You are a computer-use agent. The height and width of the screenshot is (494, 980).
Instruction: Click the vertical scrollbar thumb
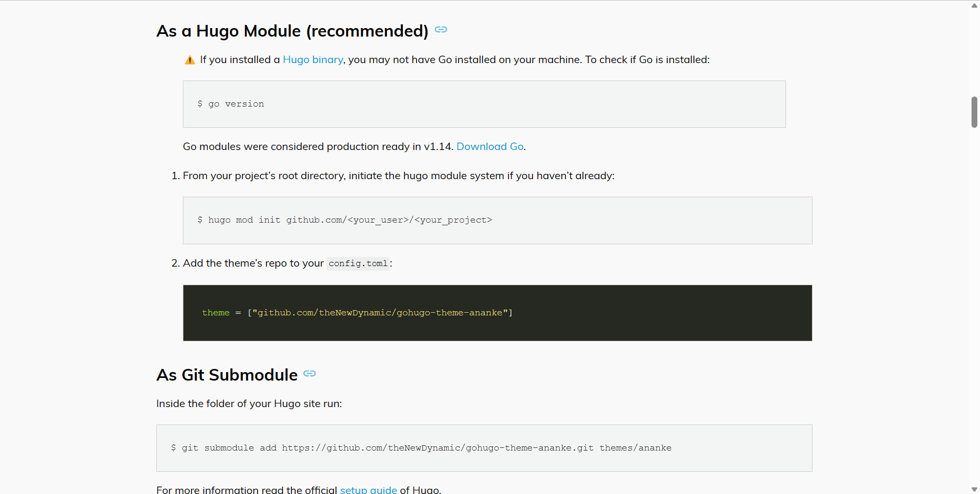coord(974,112)
